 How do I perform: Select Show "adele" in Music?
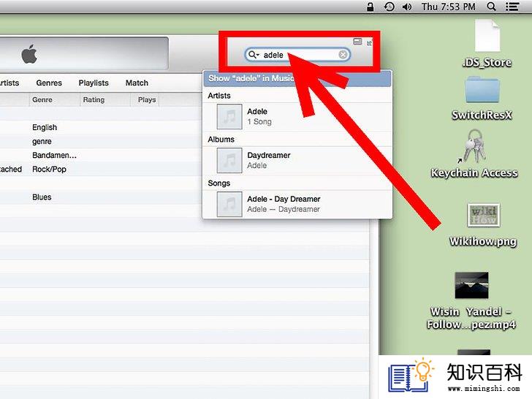[x=297, y=78]
